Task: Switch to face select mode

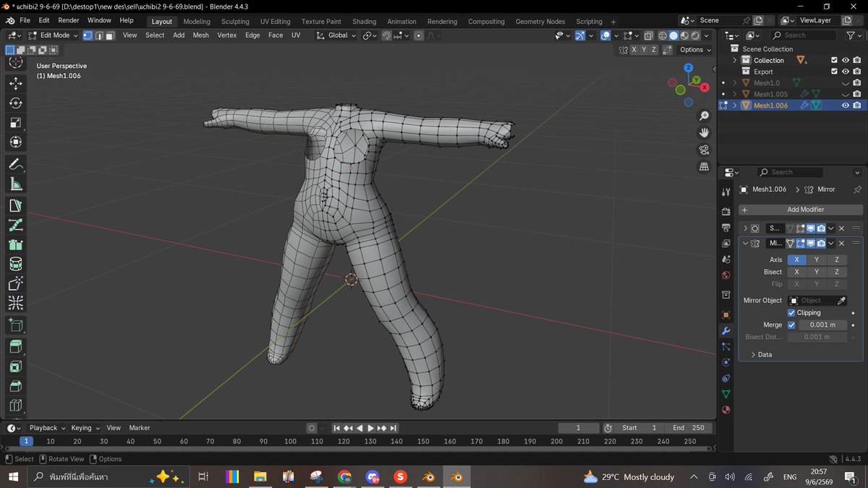Action: (110, 35)
